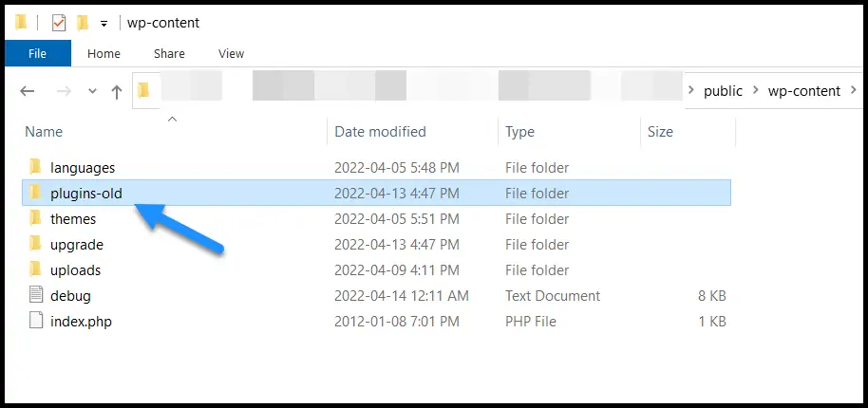Sort by Date modified column header
This screenshot has height=408, width=868.
point(380,132)
